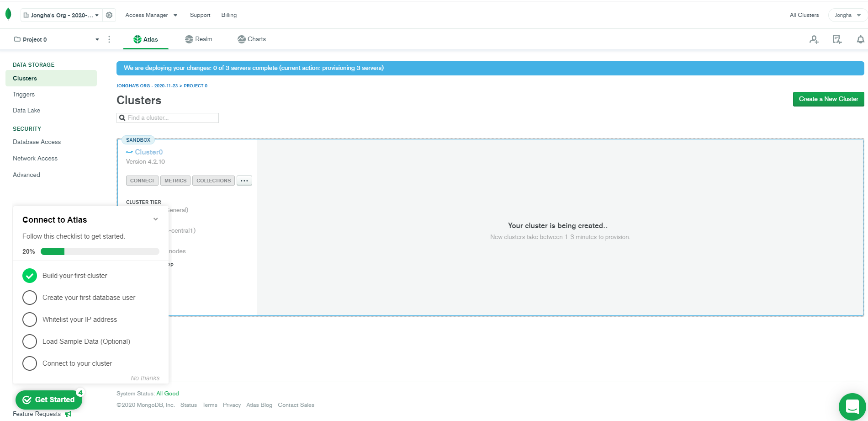The image size is (868, 421).
Task: Select Triggers in the sidebar
Action: (x=24, y=94)
